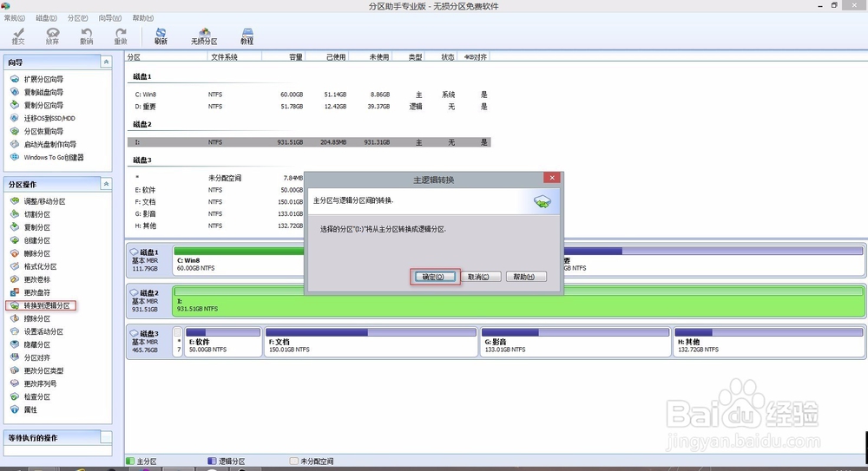
Task: Click the 容量 column header
Action: coord(284,57)
